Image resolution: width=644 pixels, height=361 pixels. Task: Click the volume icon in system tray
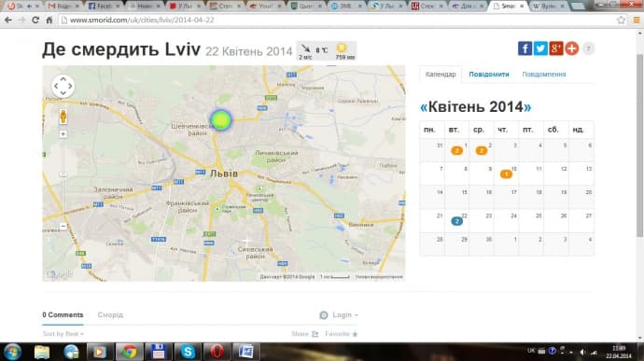pos(582,352)
